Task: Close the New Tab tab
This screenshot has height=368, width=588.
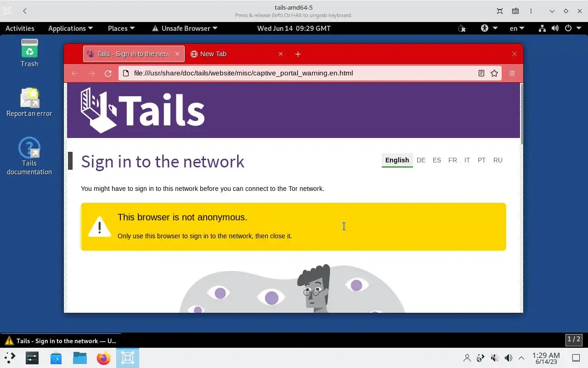Action: coord(281,54)
